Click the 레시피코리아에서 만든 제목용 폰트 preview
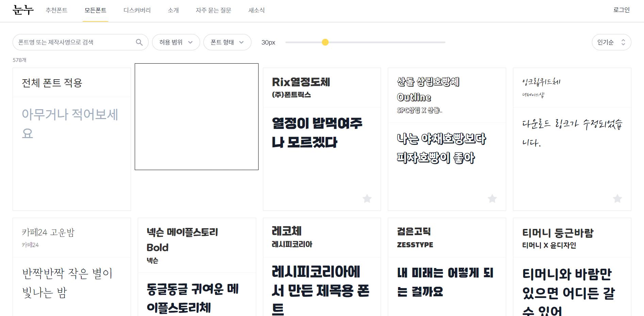This screenshot has height=316, width=644. (320, 291)
